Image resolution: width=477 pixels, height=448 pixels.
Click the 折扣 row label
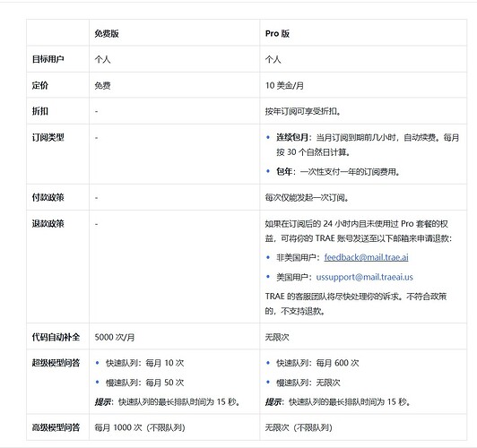point(40,111)
